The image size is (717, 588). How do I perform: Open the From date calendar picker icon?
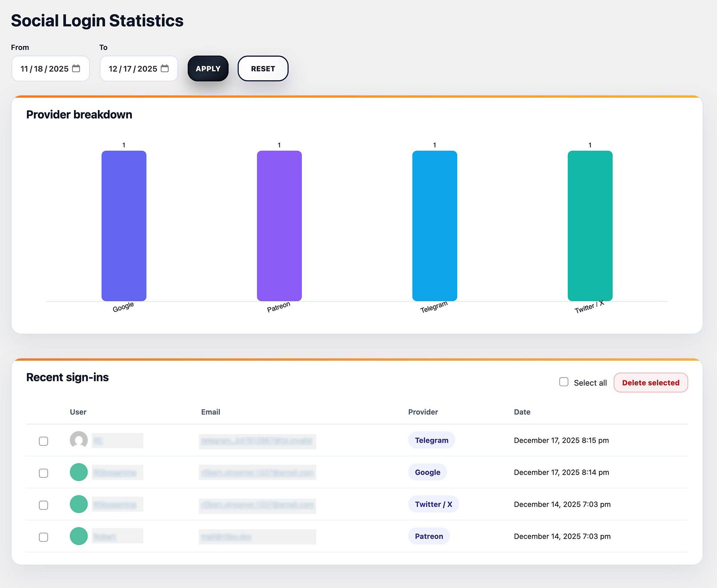pyautogui.click(x=76, y=68)
